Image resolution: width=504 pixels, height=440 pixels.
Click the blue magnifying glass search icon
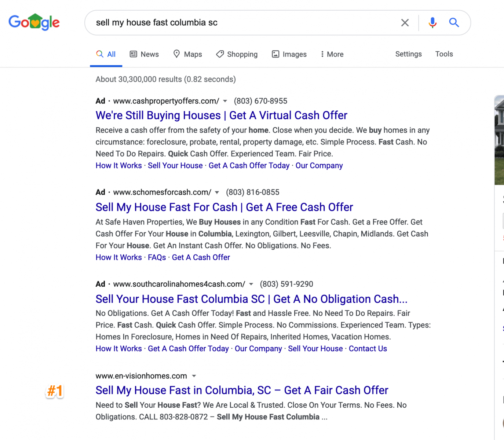click(454, 23)
